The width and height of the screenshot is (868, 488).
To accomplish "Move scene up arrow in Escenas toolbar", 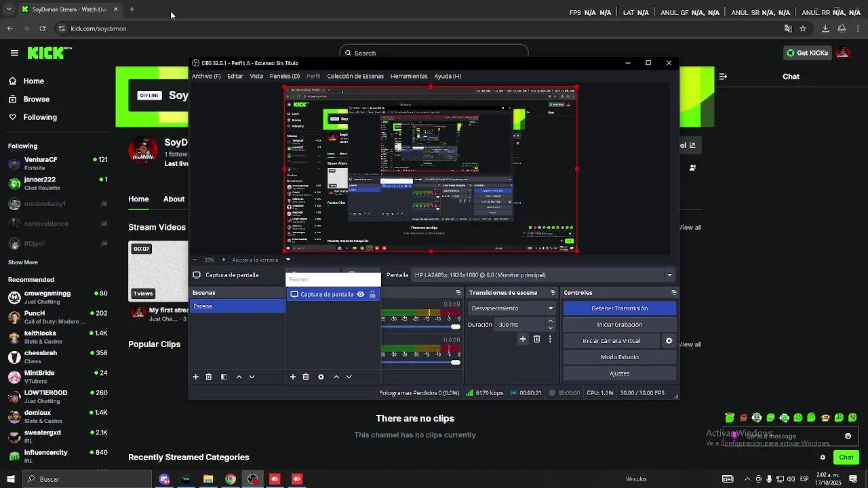I will pos(239,377).
